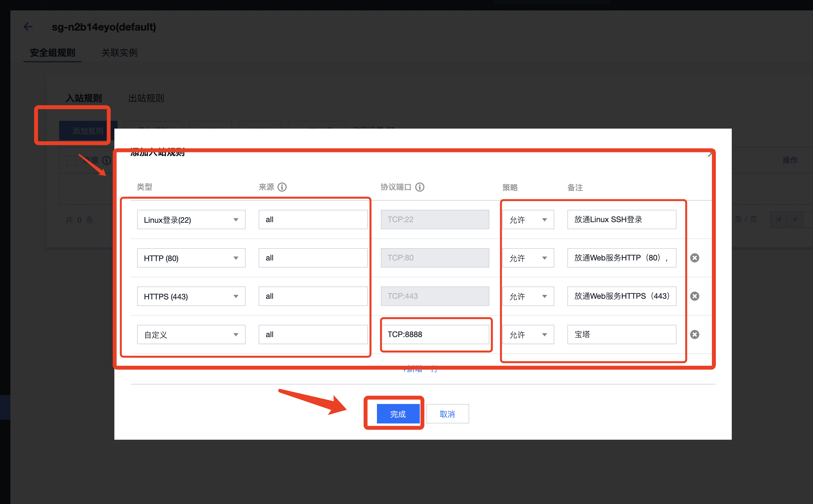Viewport: 813px width, 504px height.
Task: Click the source field for the HTTPS (443) row
Action: tap(313, 296)
